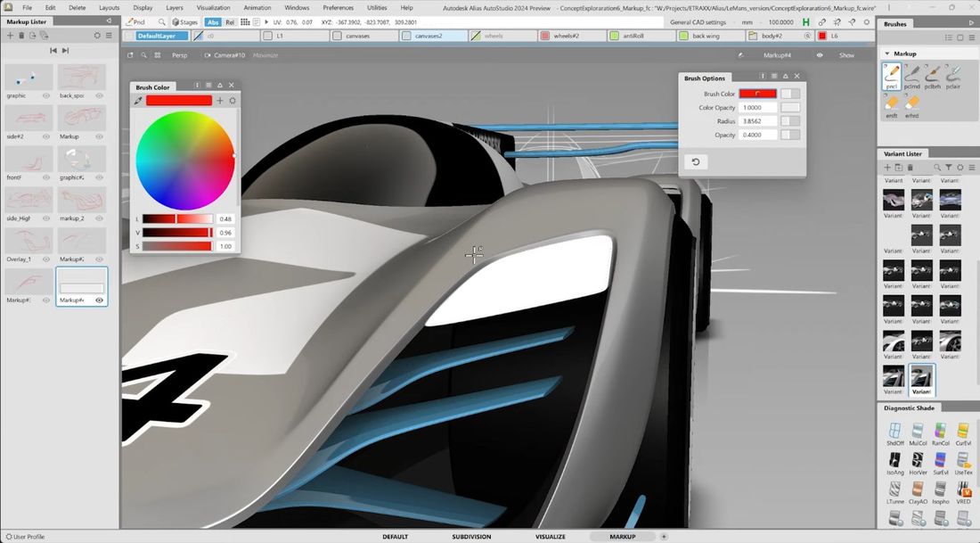This screenshot has height=543, width=980.
Task: Switch to the VISUALIZE tab at bottom
Action: [x=550, y=537]
